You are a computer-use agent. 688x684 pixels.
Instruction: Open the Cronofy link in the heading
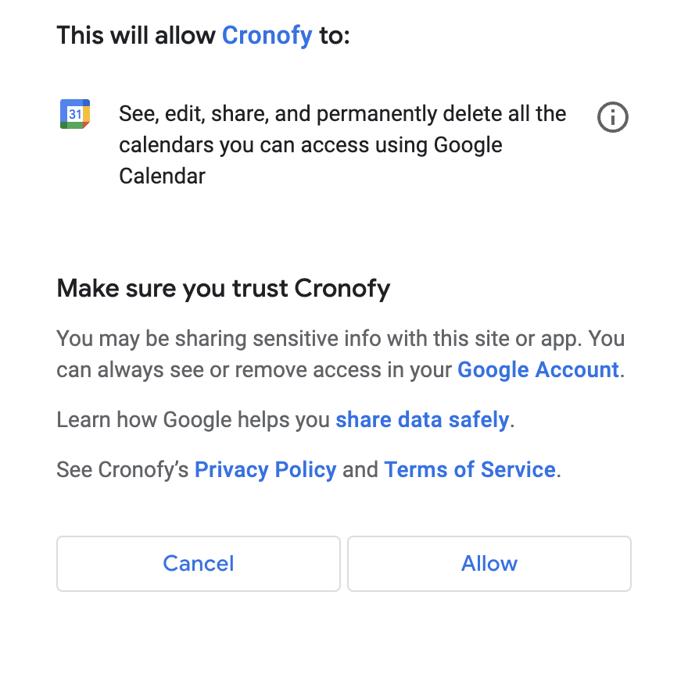[267, 36]
